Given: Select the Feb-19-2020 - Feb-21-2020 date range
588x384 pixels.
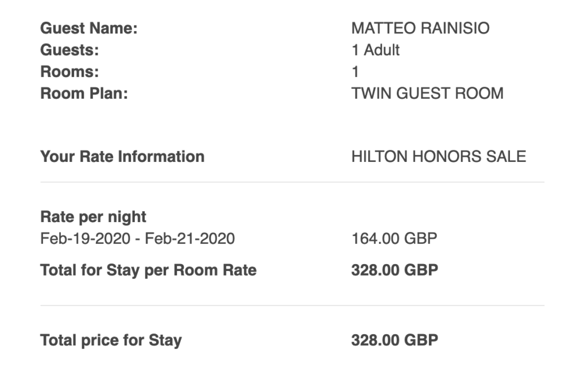Looking at the screenshot, I should (x=138, y=239).
